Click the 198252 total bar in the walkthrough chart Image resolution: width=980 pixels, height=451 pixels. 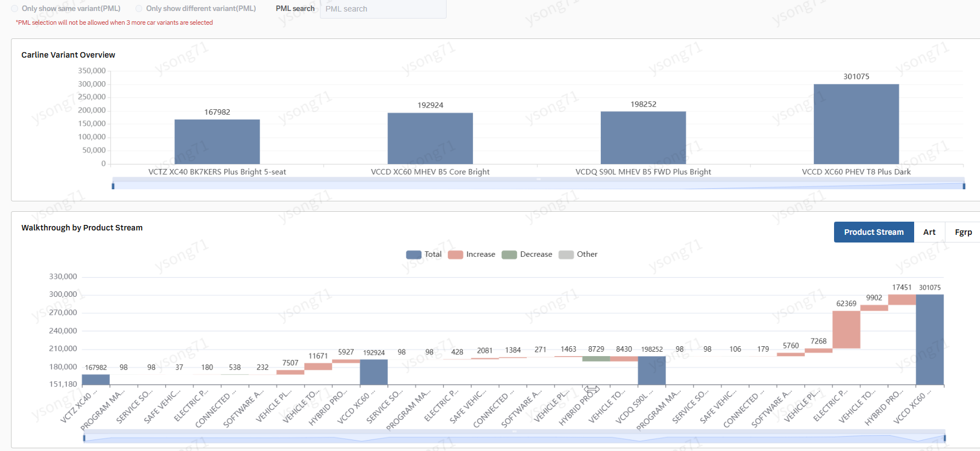pos(652,370)
